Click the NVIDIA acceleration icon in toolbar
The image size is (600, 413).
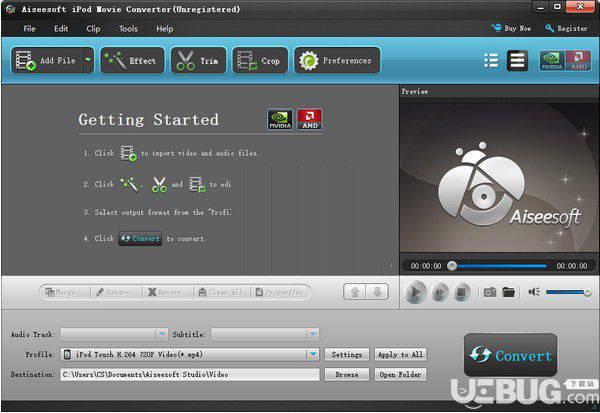click(552, 60)
